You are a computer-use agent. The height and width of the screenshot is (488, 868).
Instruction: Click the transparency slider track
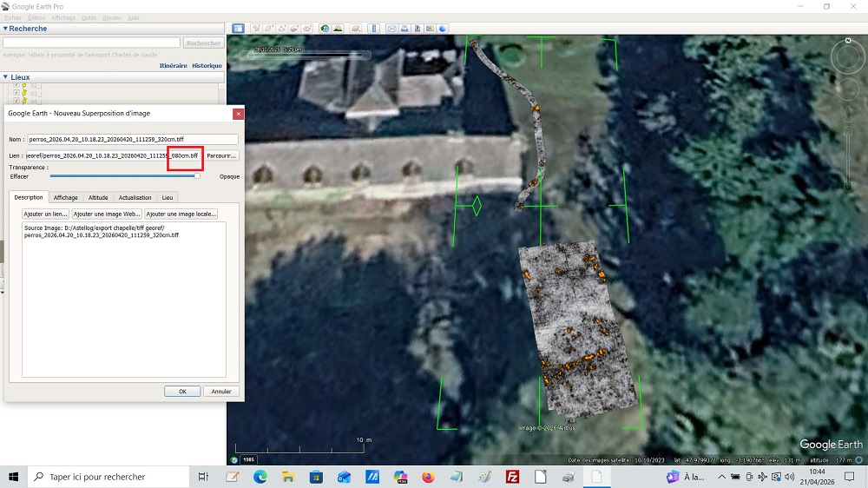coord(122,176)
